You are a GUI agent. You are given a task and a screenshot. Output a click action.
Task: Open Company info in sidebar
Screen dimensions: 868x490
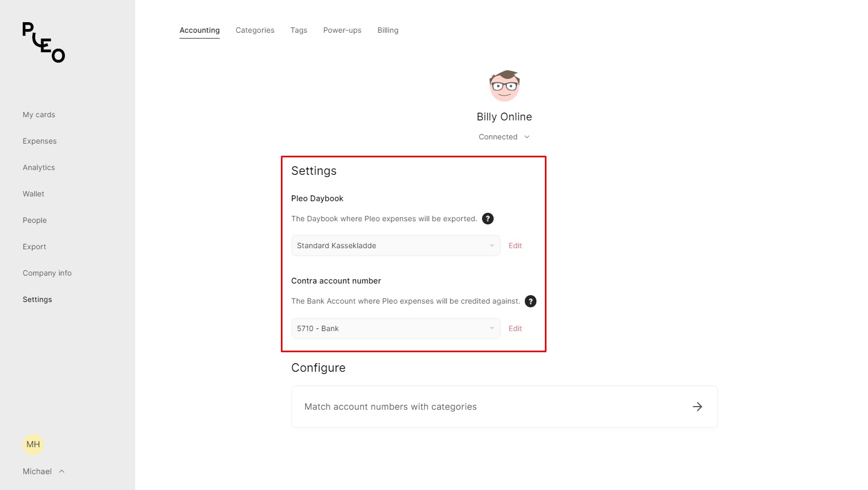tap(47, 273)
